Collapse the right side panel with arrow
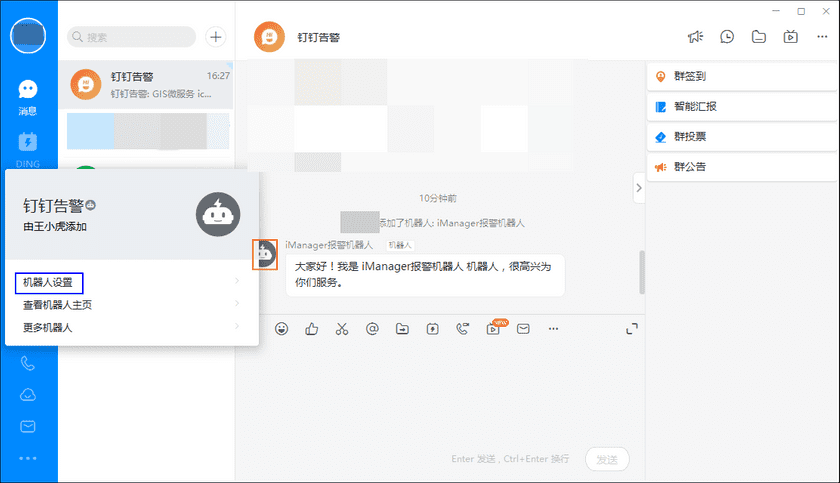Viewport: 840px width, 483px height. pyautogui.click(x=639, y=186)
